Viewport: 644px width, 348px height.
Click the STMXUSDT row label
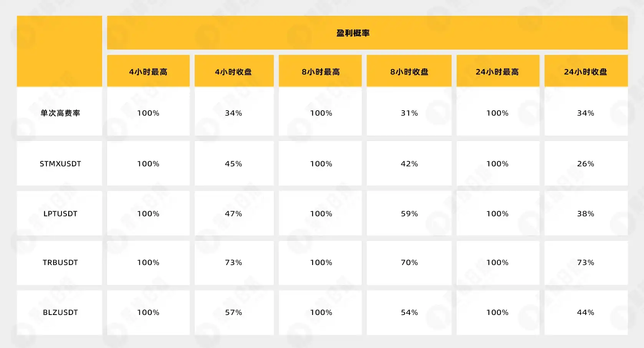pyautogui.click(x=60, y=164)
